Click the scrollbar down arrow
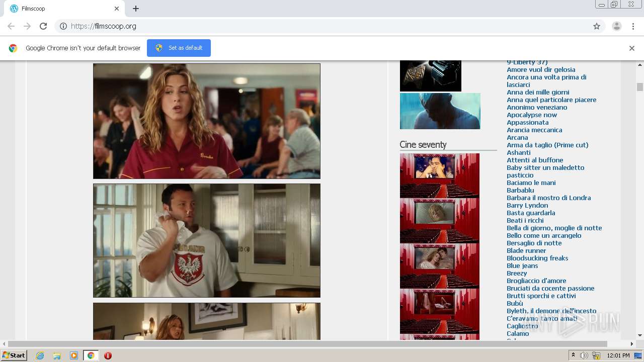The image size is (644, 362). (x=640, y=335)
